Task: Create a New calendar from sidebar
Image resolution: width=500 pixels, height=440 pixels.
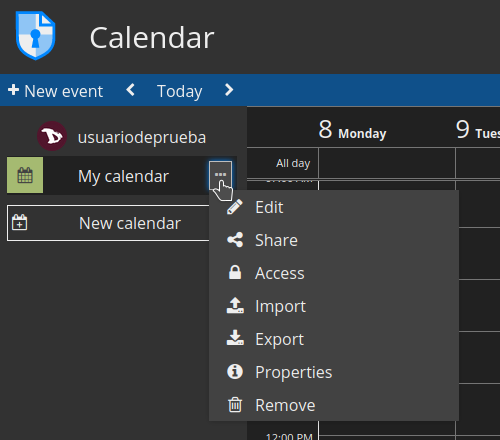Action: tap(109, 223)
